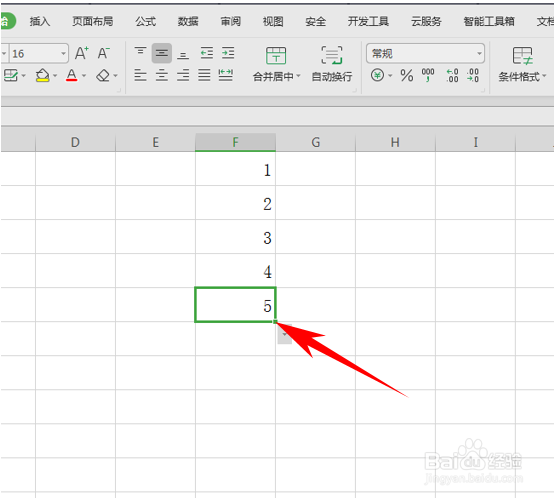Image resolution: width=554 pixels, height=498 pixels.
Task: Open font color dropdown arrow
Action: click(x=84, y=75)
